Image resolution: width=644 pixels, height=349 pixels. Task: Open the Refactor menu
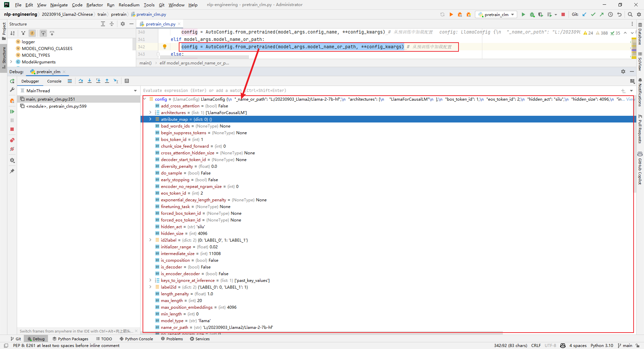click(x=95, y=5)
